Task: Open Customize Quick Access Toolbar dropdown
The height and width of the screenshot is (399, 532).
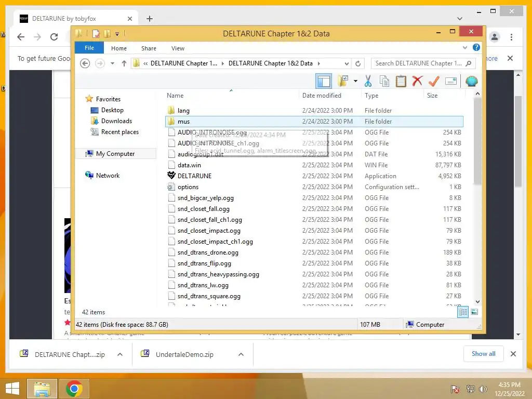Action: (117, 34)
